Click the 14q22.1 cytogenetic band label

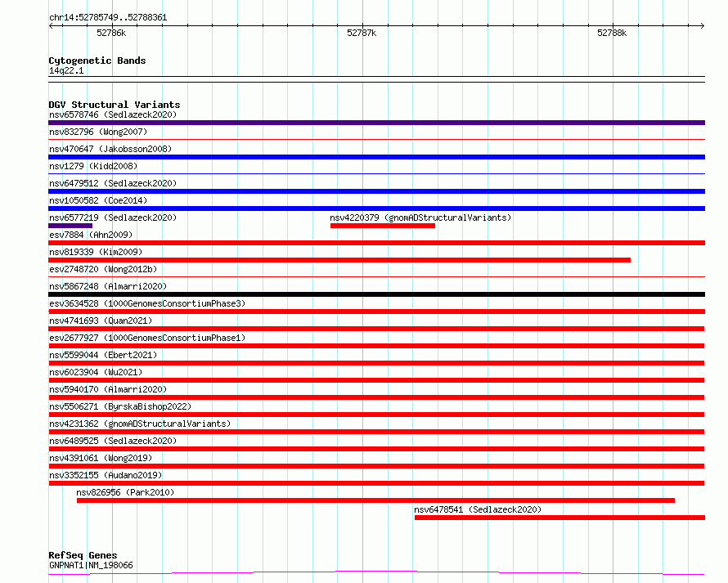point(66,70)
